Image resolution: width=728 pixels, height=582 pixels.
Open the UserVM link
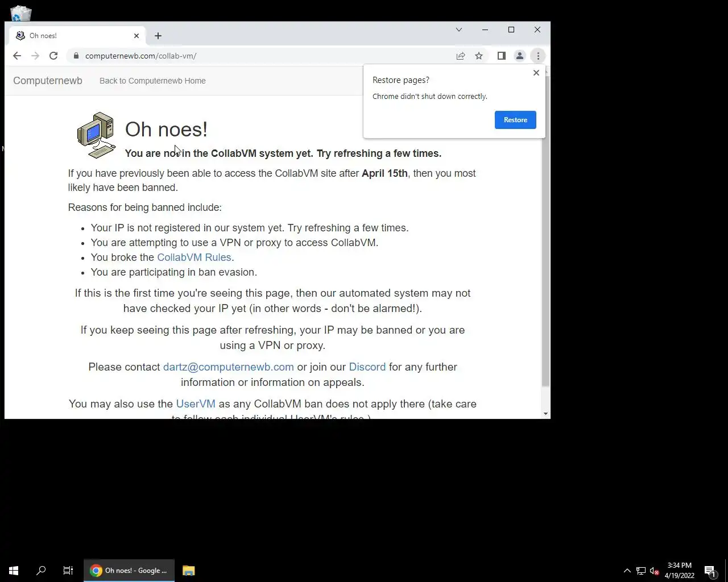[x=196, y=404]
